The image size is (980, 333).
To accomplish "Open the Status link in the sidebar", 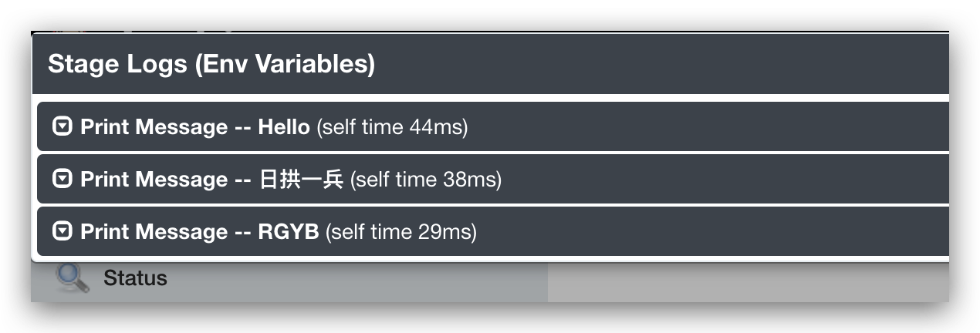I will [135, 277].
